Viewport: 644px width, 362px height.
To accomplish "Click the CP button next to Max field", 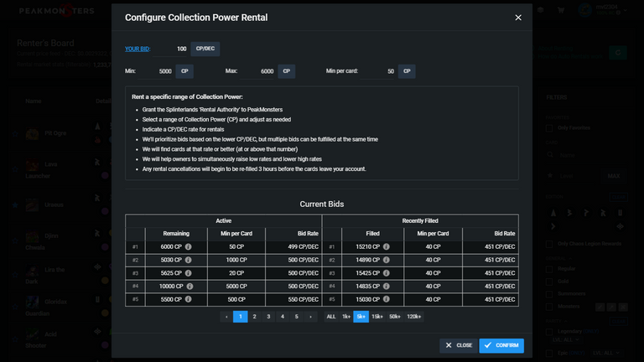I will tap(286, 71).
